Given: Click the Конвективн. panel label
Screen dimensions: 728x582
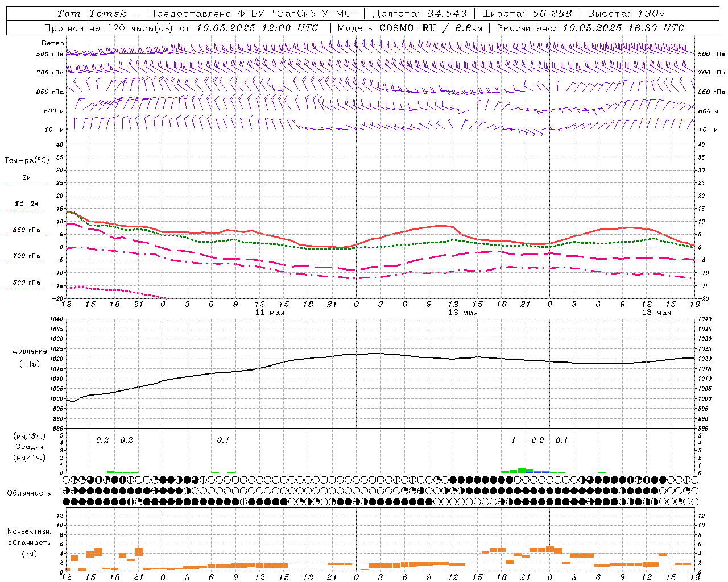Looking at the screenshot, I should (30, 531).
